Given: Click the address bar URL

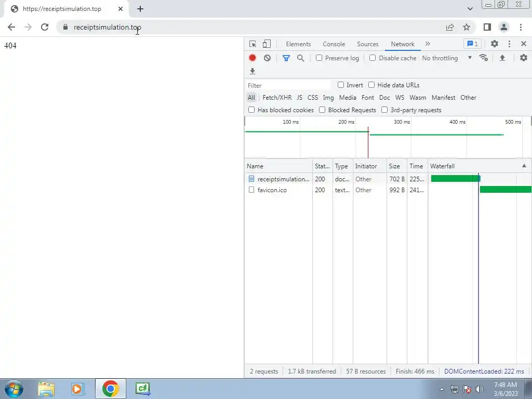Looking at the screenshot, I should coord(107,27).
